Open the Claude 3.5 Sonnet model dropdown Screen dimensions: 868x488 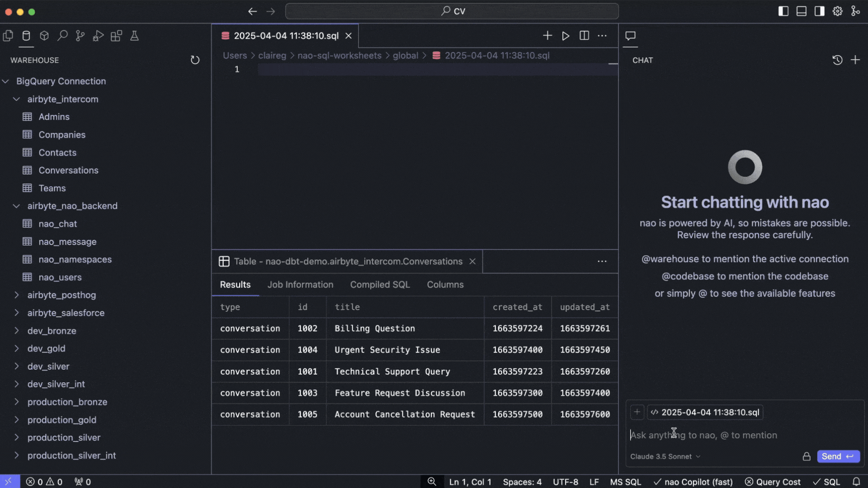pyautogui.click(x=665, y=456)
